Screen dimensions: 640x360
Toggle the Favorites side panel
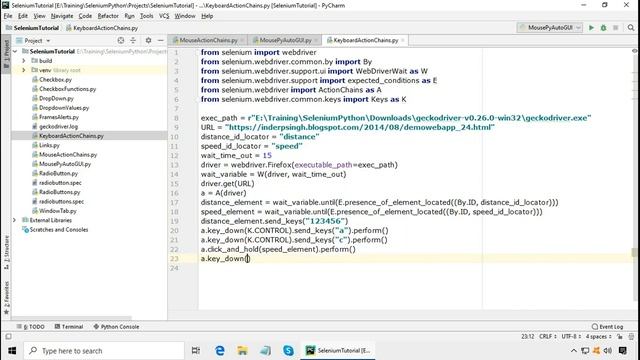pos(6,298)
